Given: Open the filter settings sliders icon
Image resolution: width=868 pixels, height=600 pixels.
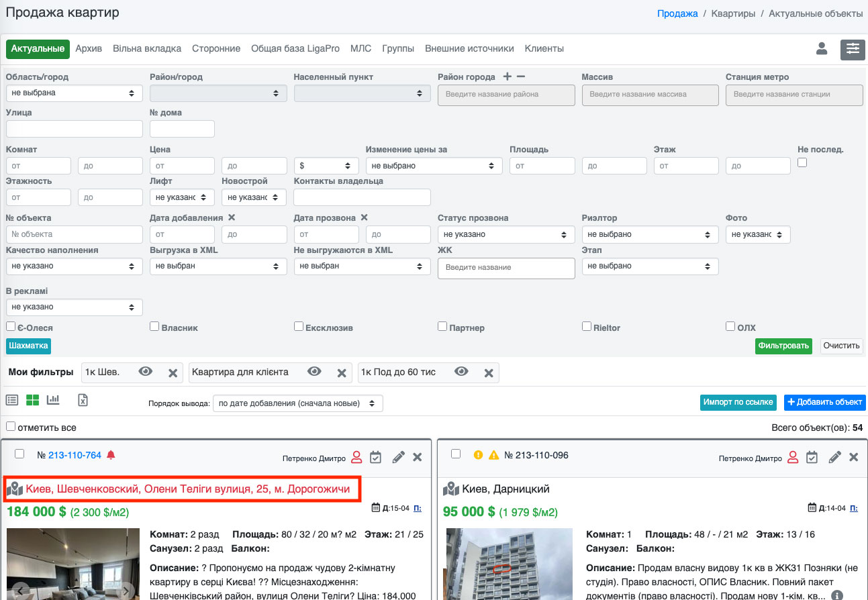Looking at the screenshot, I should click(x=852, y=49).
